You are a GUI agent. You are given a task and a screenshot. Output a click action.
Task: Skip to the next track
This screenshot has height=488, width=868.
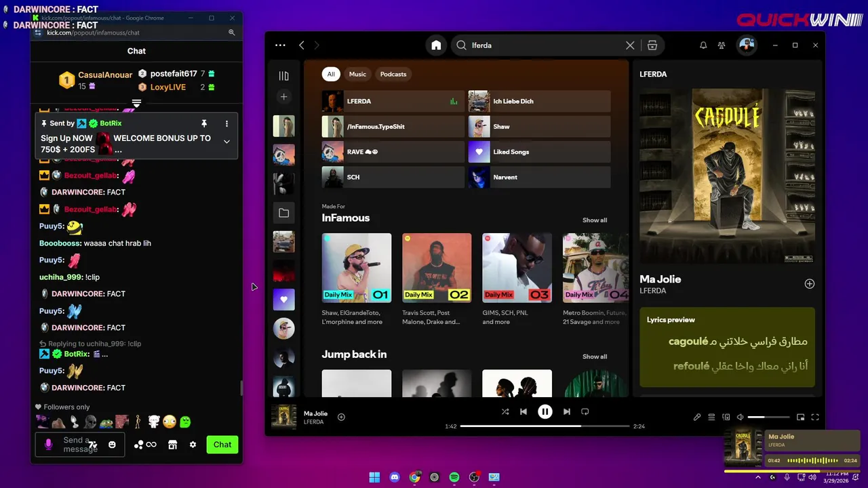click(x=566, y=411)
